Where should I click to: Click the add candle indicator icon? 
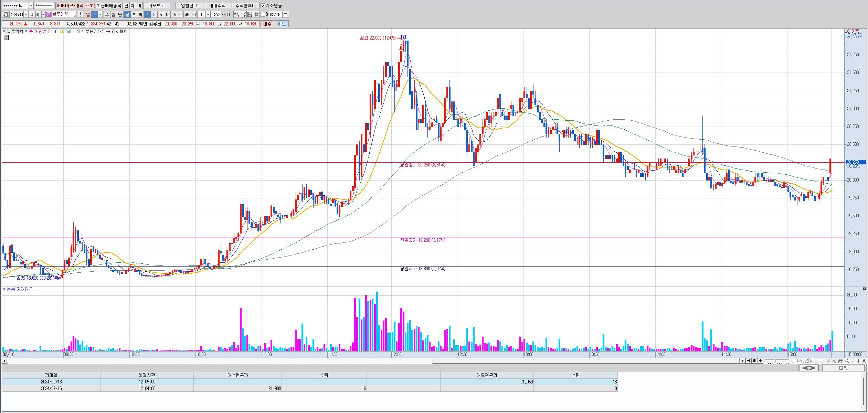click(x=236, y=14)
